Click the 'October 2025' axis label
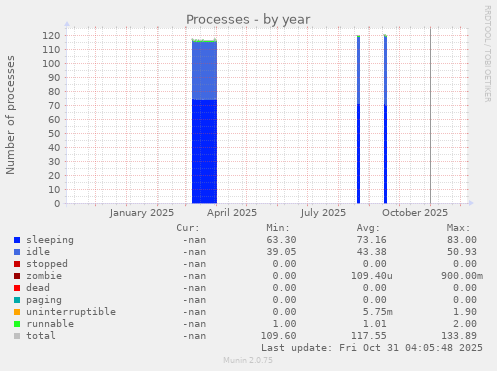This screenshot has height=371, width=497. [415, 213]
